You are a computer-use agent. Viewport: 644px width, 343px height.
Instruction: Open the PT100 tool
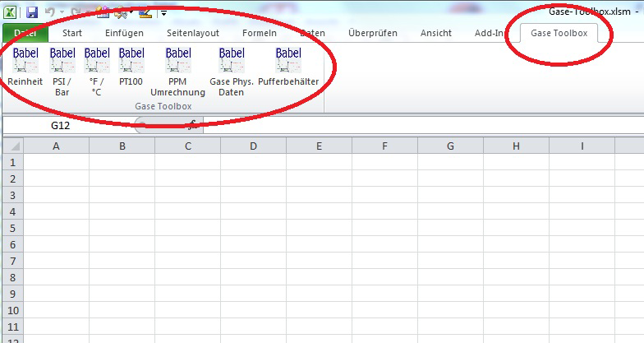[x=131, y=67]
